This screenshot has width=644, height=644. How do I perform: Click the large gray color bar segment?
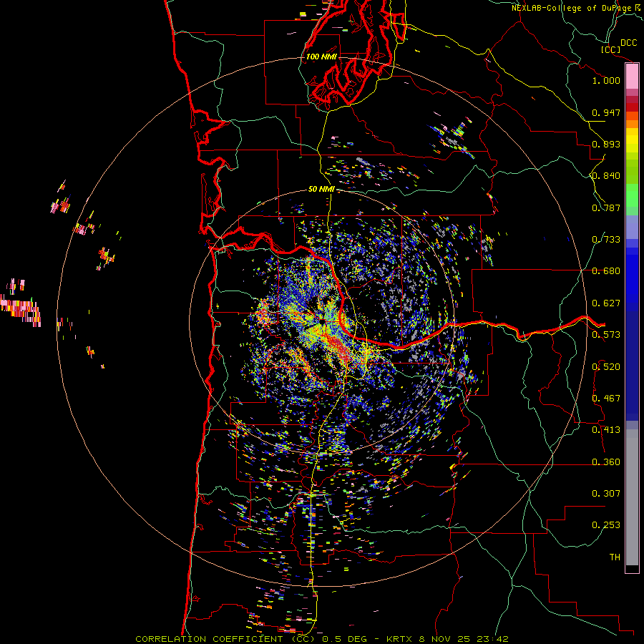[632, 497]
